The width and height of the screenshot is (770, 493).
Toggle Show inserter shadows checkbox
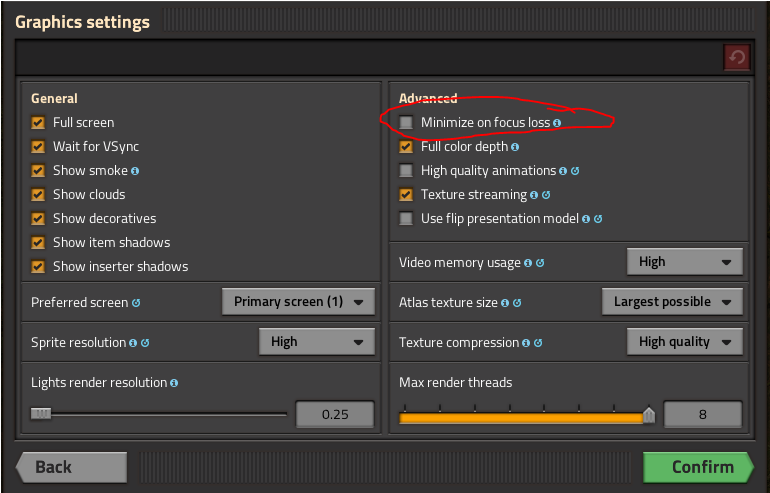38,267
